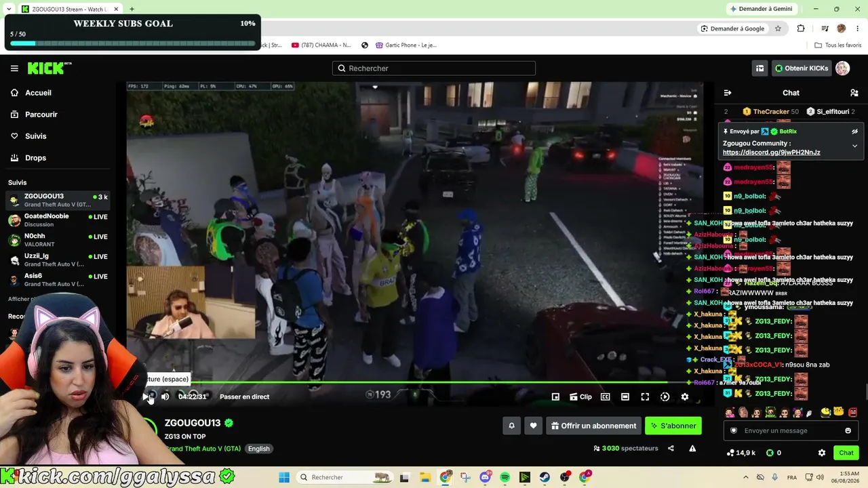Hide the pinned BotRix message
Viewport: 868px width, 488px height.
pos(854,131)
